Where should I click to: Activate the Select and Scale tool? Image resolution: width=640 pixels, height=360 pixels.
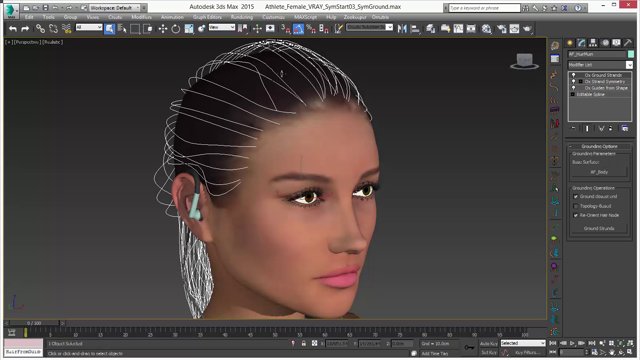[189, 29]
